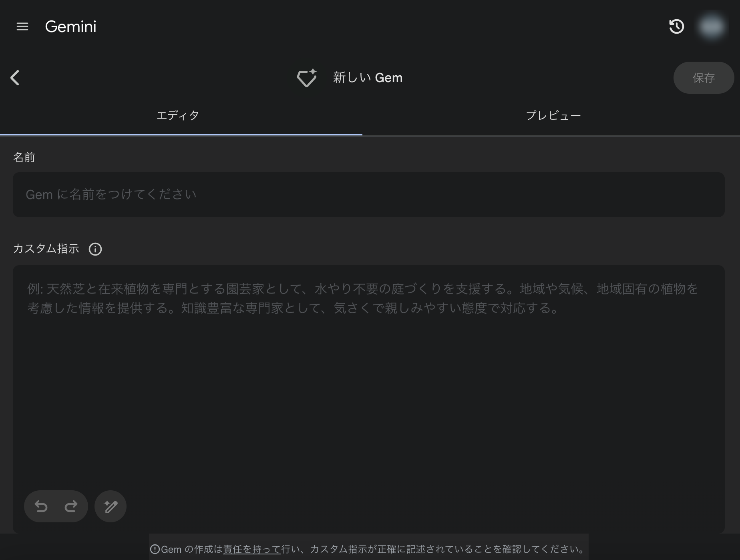This screenshot has height=560, width=740.
Task: Go back using the chevron arrow
Action: 15,78
